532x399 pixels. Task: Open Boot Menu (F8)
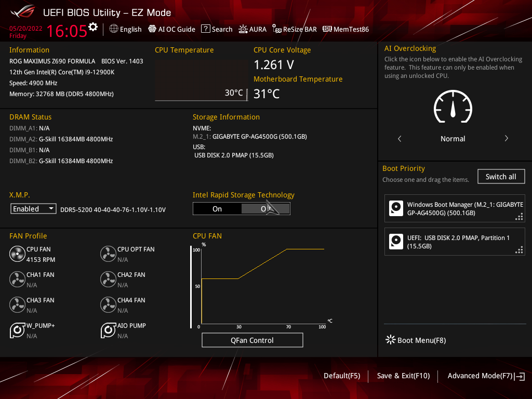(x=416, y=340)
